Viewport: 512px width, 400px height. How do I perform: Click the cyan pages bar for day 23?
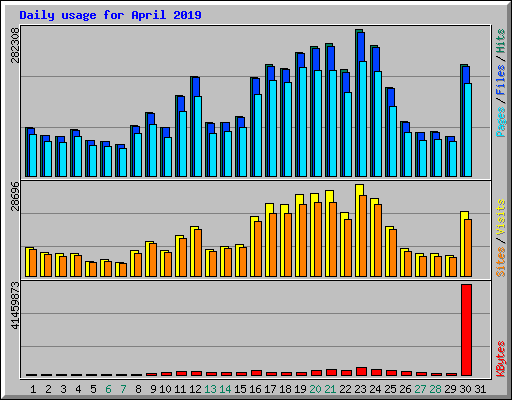click(363, 119)
